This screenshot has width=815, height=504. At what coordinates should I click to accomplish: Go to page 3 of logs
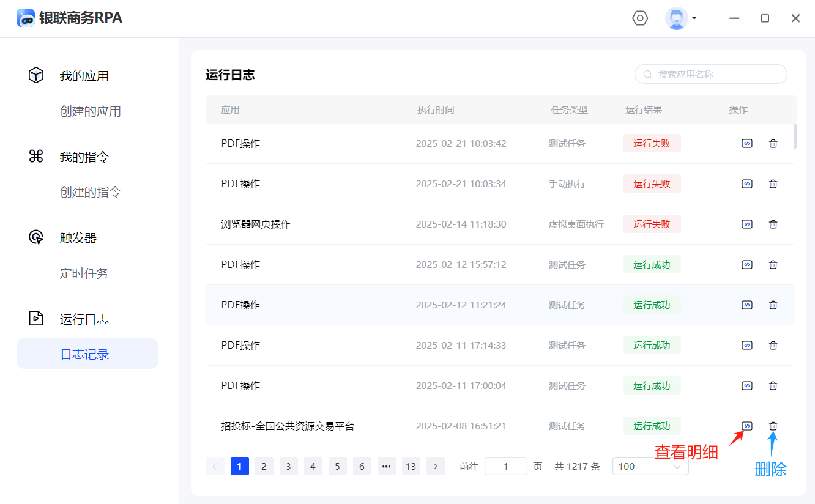tap(288, 467)
